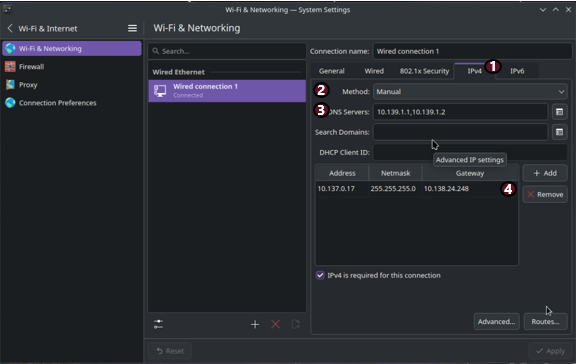Open the hamburger menu in sidebar header
The width and height of the screenshot is (576, 364).
click(132, 28)
